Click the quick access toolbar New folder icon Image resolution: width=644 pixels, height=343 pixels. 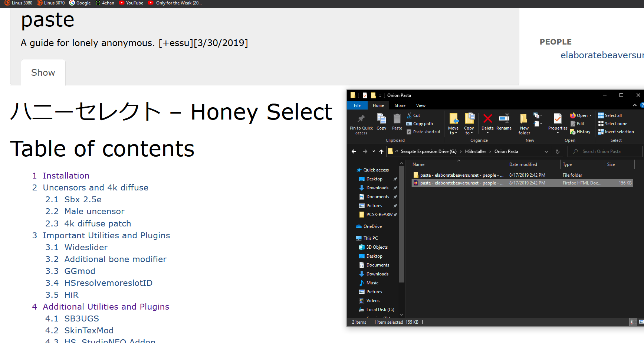pyautogui.click(x=373, y=95)
